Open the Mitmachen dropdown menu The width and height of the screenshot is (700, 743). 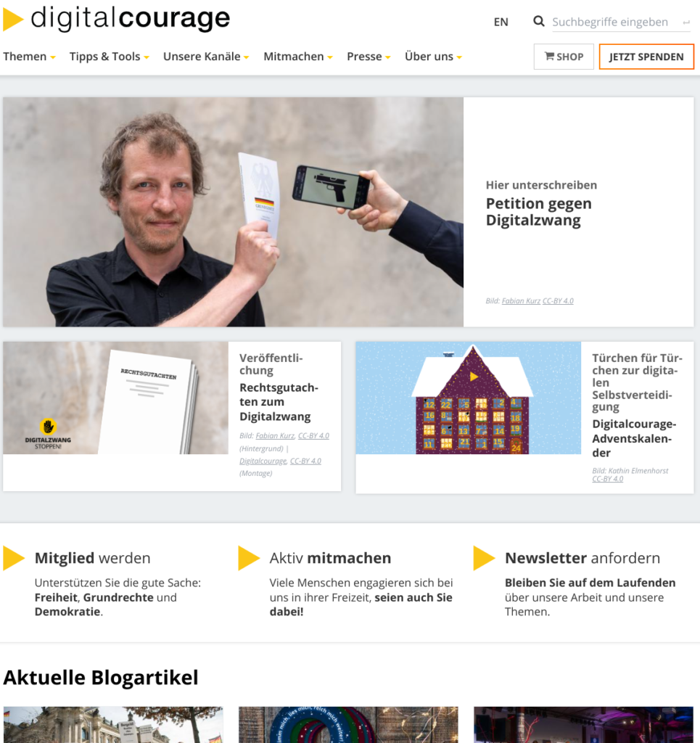298,57
